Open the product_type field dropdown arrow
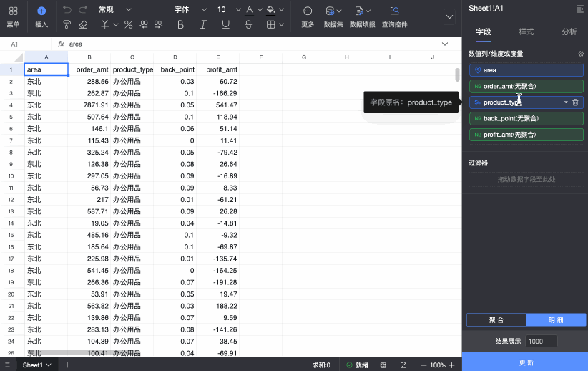Screen dimensions: 588x371 click(x=566, y=102)
